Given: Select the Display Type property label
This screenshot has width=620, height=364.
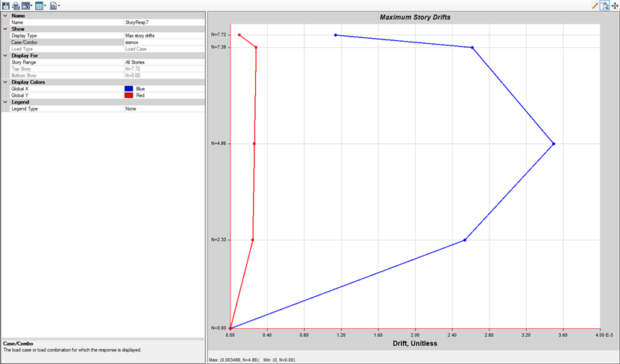Looking at the screenshot, I should click(x=24, y=36).
